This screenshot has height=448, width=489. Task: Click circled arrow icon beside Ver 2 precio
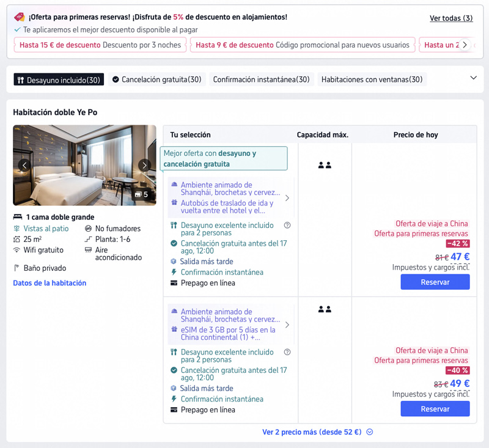click(x=370, y=432)
